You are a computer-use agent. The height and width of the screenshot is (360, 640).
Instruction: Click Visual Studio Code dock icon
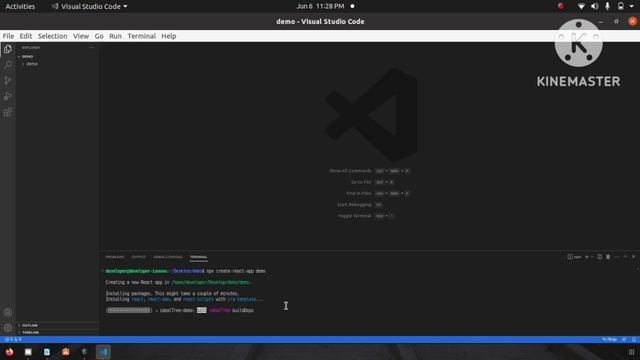point(103,352)
